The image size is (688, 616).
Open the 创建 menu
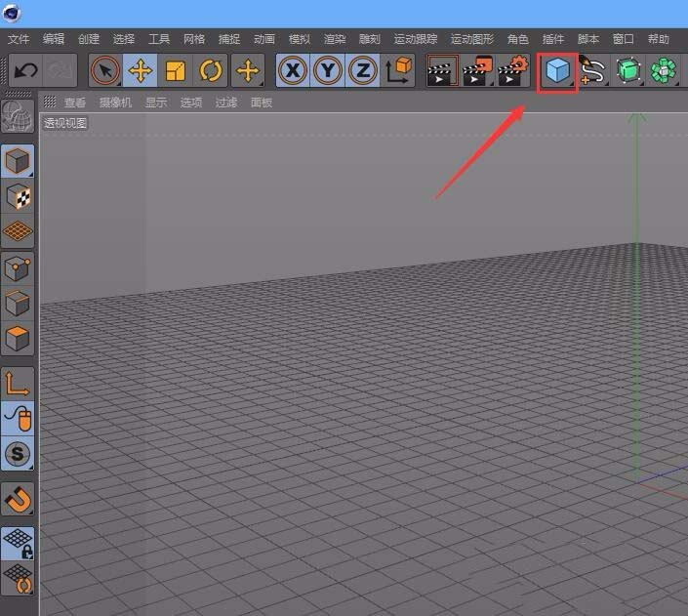point(89,39)
